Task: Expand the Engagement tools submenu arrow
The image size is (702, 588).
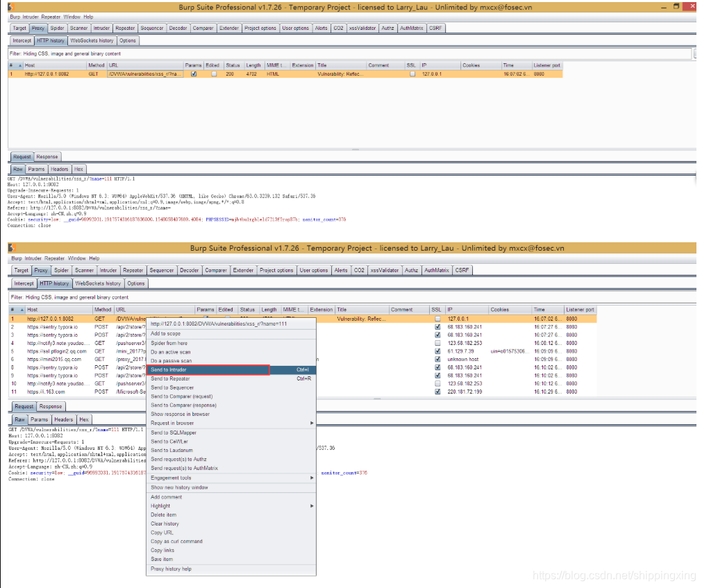Action: pos(312,478)
